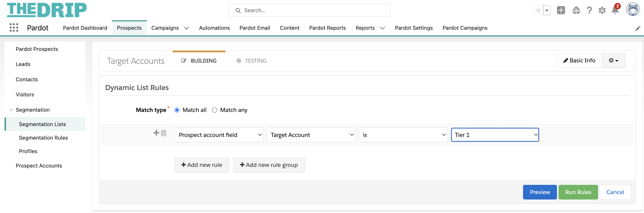Open the Trailhead guidance icon
This screenshot has width=644, height=213.
click(x=576, y=10)
